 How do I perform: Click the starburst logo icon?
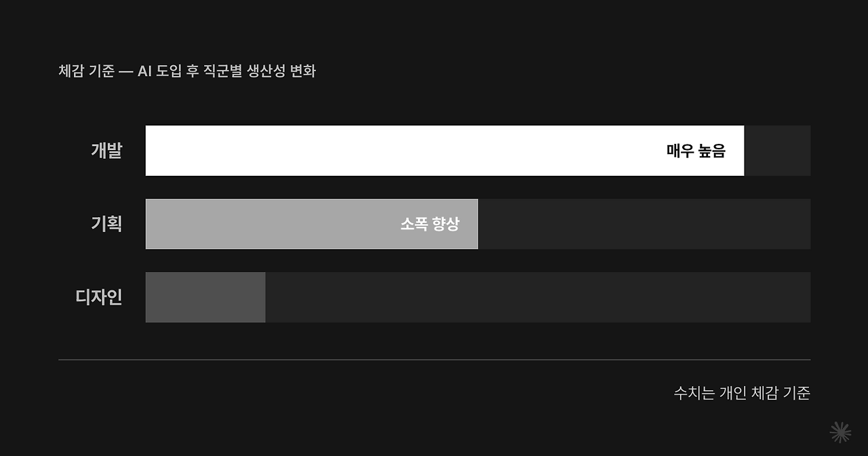tap(840, 432)
